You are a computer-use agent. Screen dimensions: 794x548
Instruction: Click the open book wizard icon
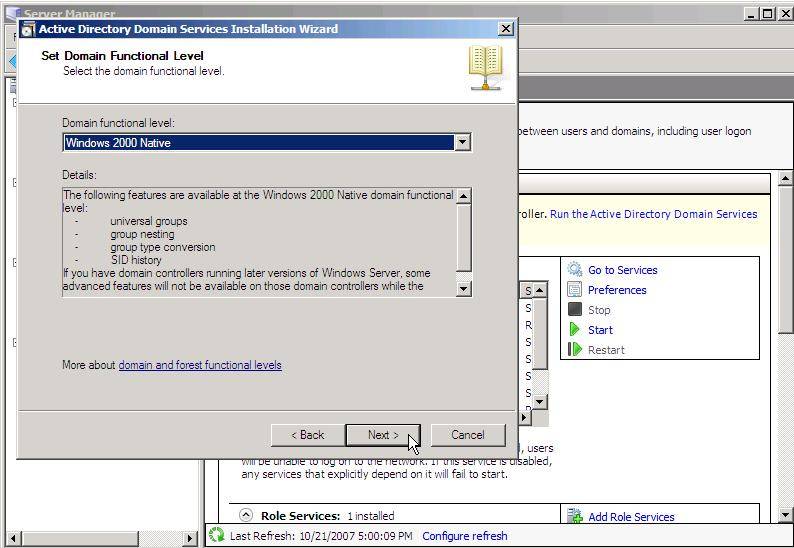click(x=485, y=68)
